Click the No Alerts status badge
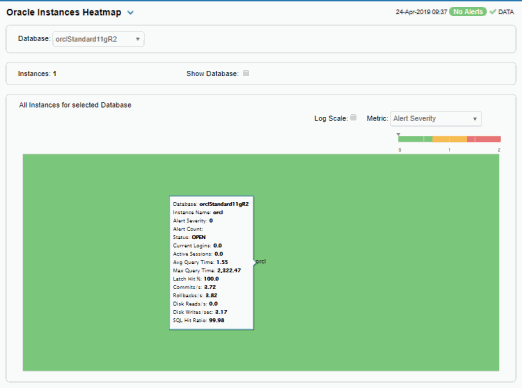 click(468, 12)
